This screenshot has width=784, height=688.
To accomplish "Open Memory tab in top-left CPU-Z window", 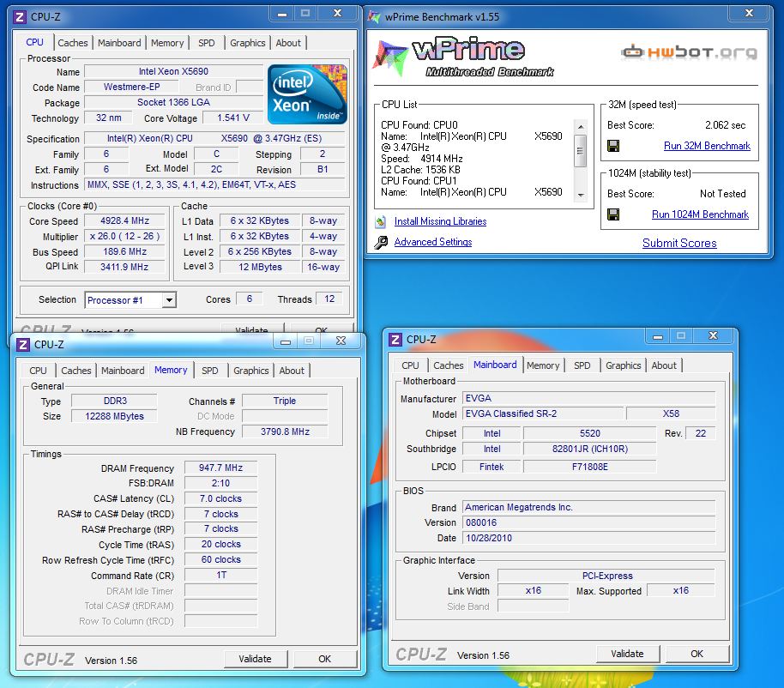I will pos(167,43).
